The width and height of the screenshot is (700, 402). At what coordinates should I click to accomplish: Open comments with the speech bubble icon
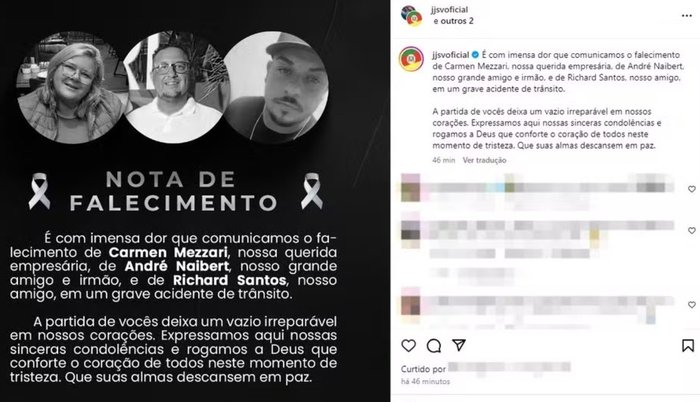tap(433, 346)
